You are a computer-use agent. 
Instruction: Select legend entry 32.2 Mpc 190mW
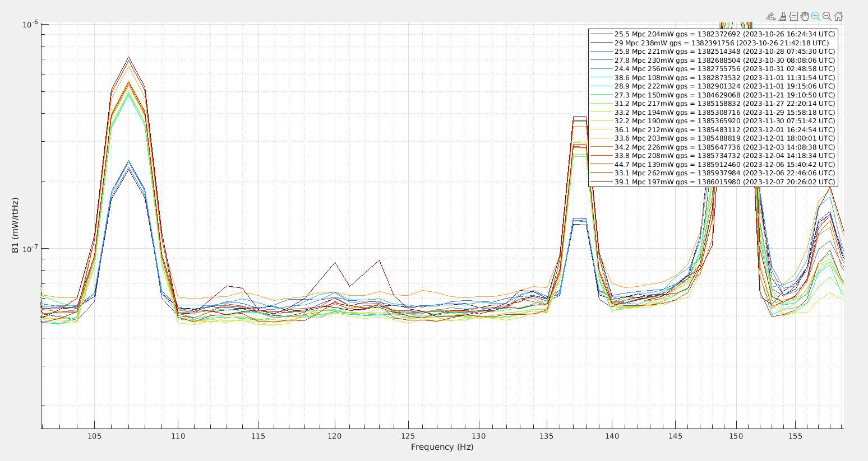pyautogui.click(x=713, y=121)
